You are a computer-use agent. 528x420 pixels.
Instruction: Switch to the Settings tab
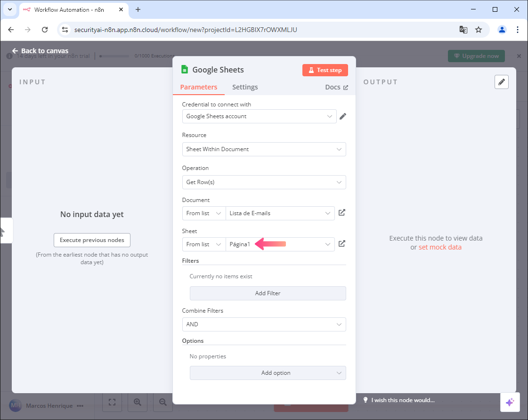coord(245,87)
